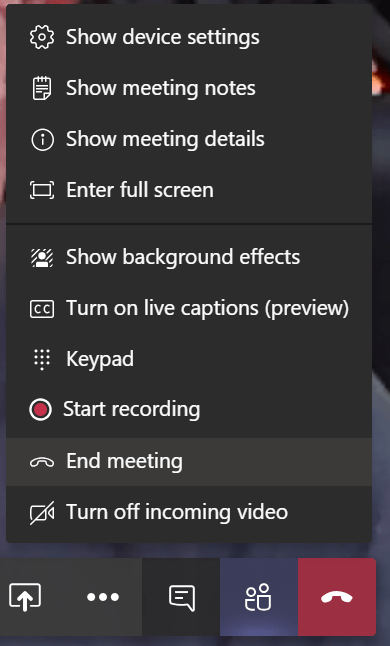The width and height of the screenshot is (390, 646).
Task: Click the gear icon for device settings
Action: coord(42,37)
